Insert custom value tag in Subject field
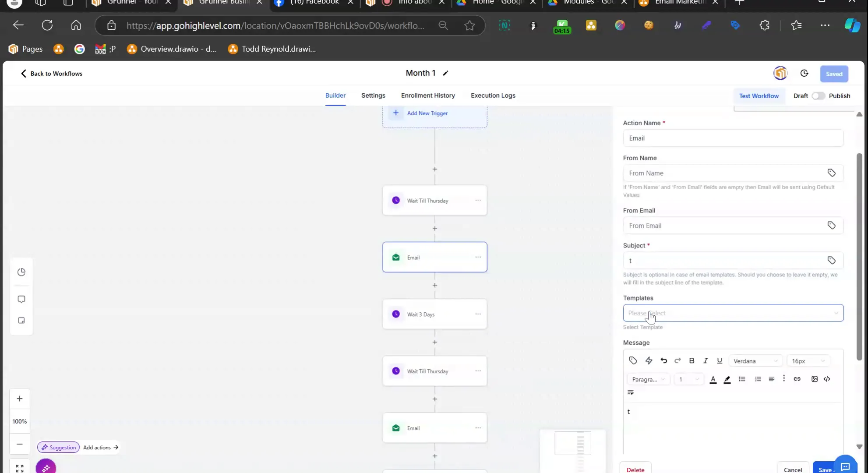868x473 pixels. click(x=831, y=261)
